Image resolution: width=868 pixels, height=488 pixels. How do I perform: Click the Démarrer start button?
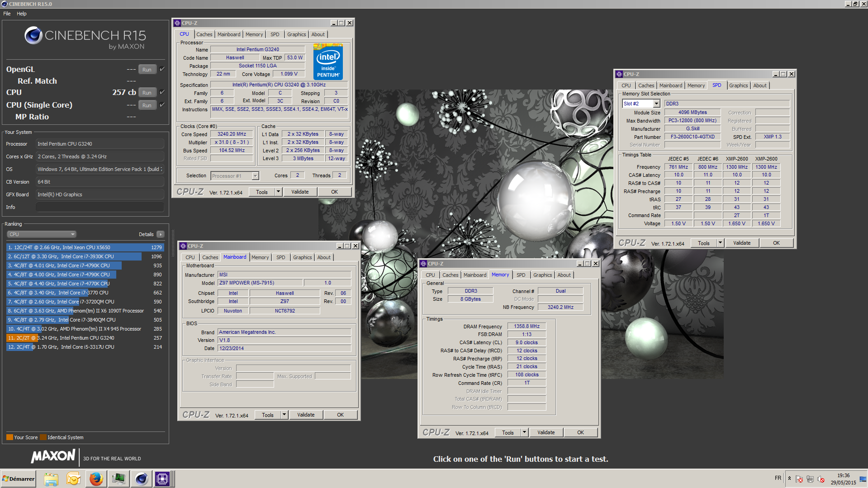[x=19, y=479]
